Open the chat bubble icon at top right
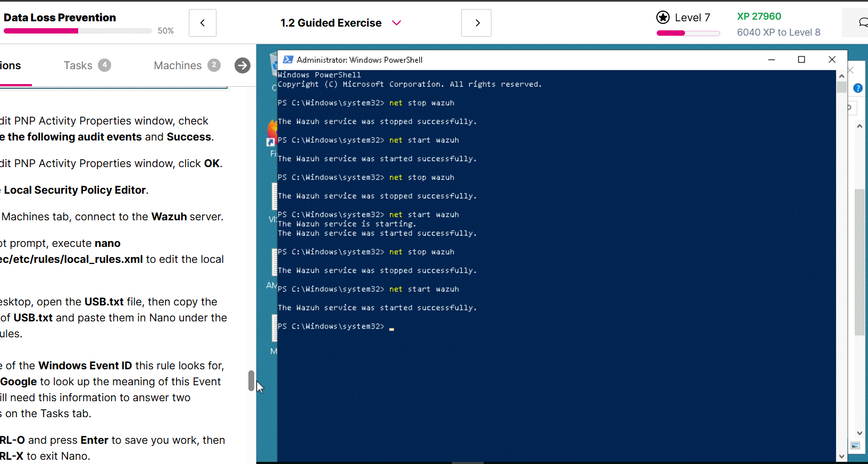This screenshot has height=464, width=868. 862,22
